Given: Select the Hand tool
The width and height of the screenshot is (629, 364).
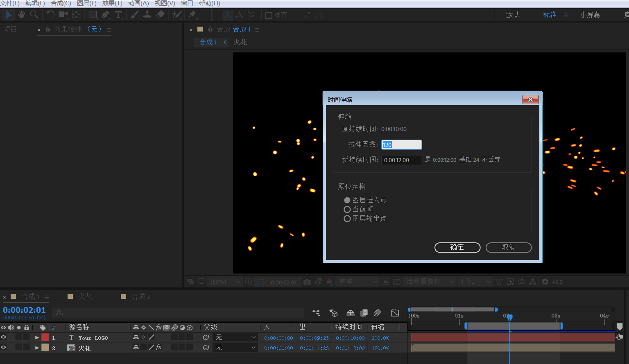Looking at the screenshot, I should point(21,14).
